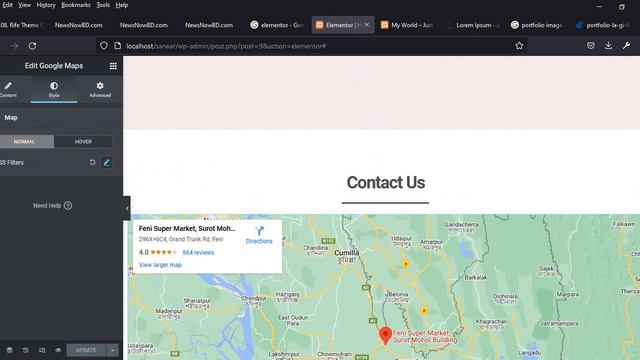Open the Edit menu
The image size is (640, 360).
click(7, 5)
